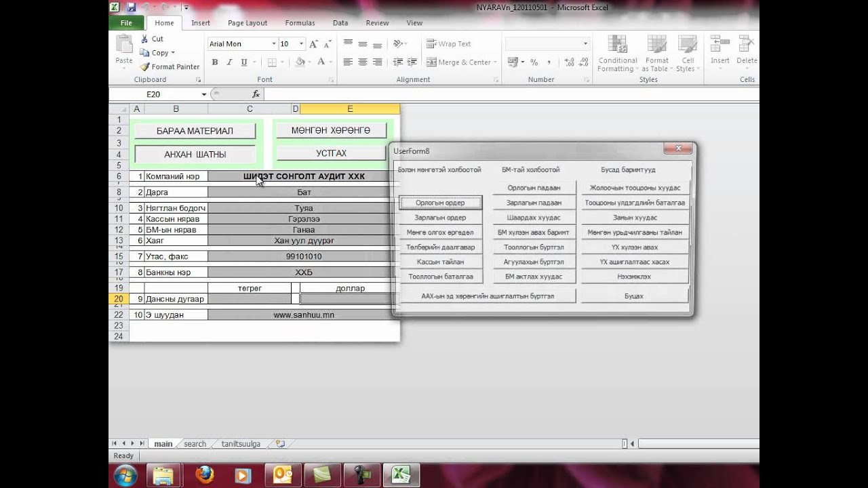Click Орлогын ордер in UserForm8
This screenshot has height=488, width=868.
(x=441, y=203)
